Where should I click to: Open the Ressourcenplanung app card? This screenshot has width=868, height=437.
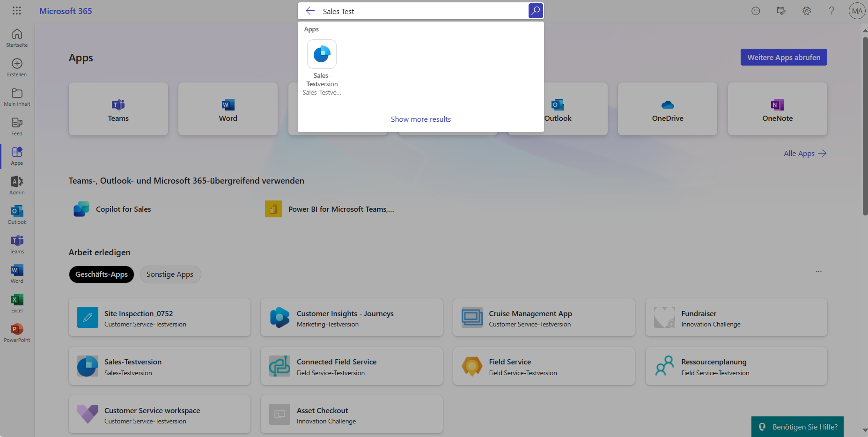click(736, 366)
